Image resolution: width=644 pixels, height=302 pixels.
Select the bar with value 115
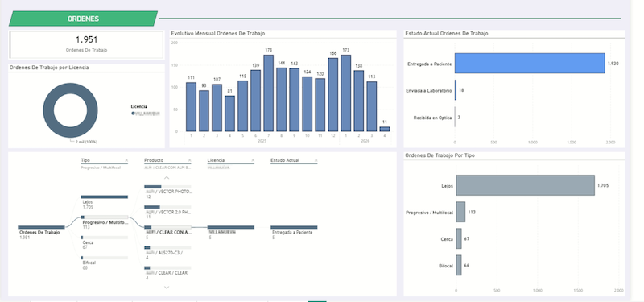[243, 106]
